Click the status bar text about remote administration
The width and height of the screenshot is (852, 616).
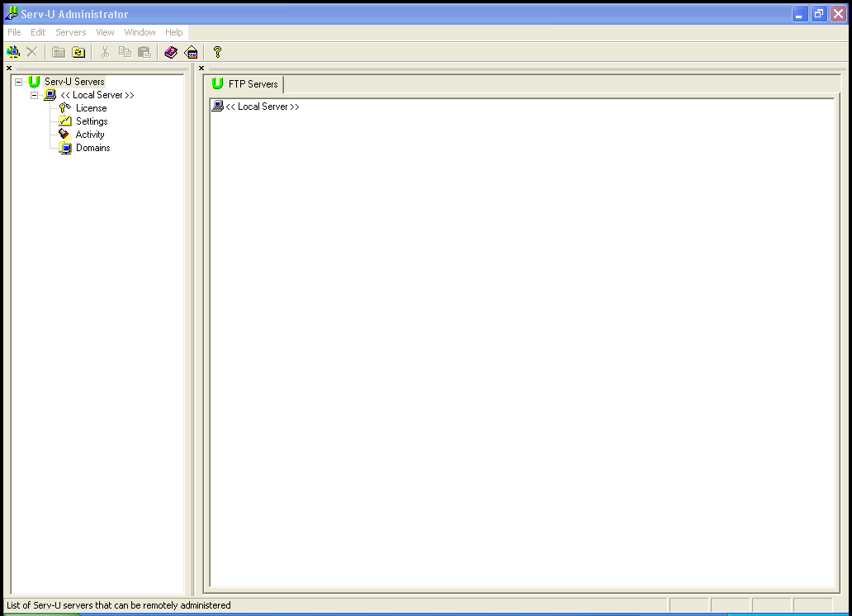click(118, 605)
